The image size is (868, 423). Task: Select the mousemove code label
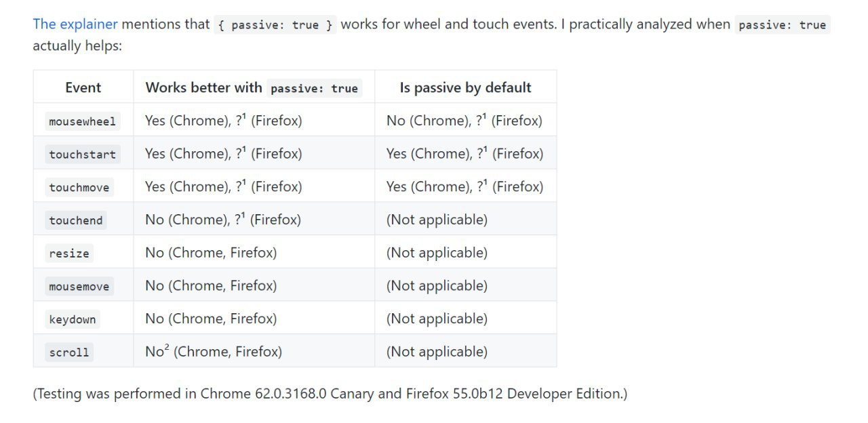tap(79, 287)
